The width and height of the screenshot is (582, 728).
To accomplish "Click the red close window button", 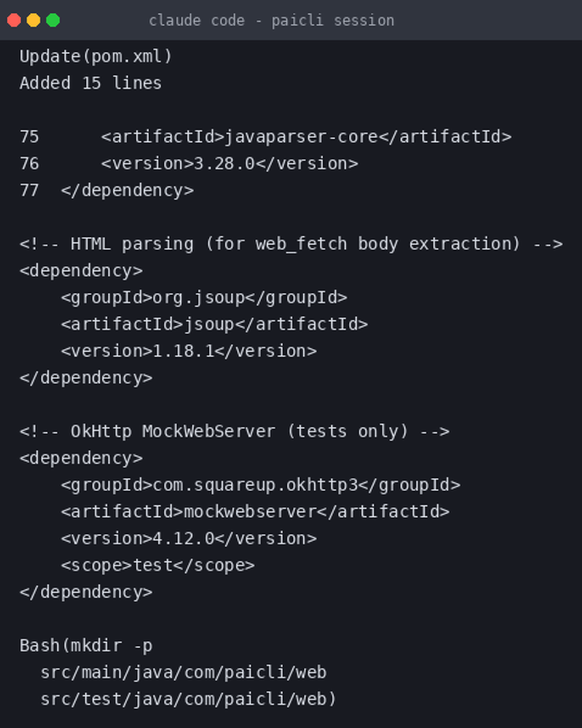I will 14,21.
